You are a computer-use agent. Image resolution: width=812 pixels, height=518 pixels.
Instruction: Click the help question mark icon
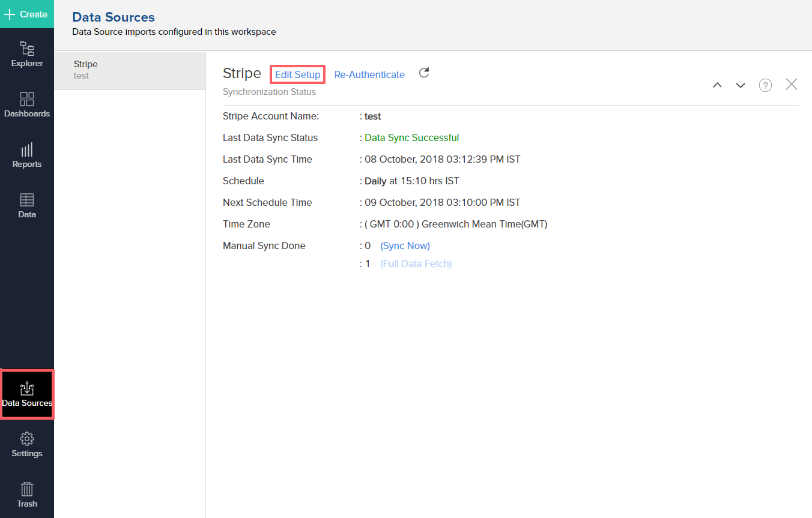(x=765, y=85)
